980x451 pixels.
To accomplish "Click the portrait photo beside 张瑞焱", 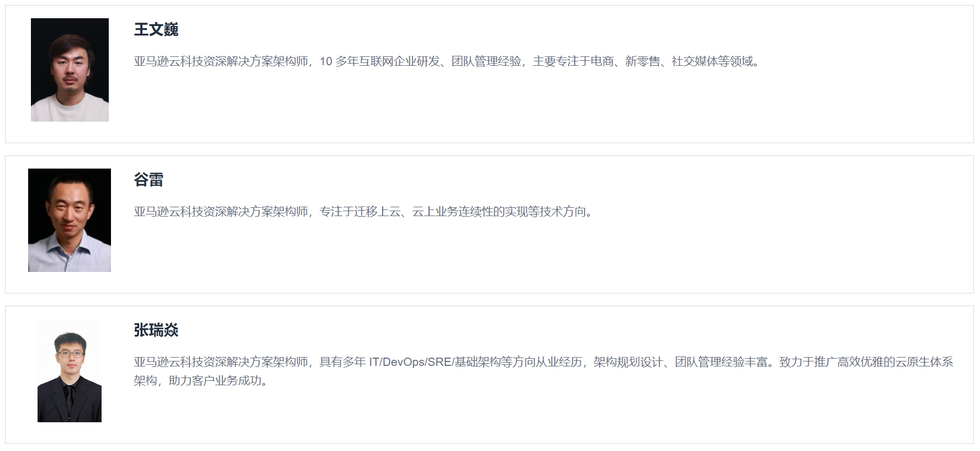I will [x=70, y=371].
